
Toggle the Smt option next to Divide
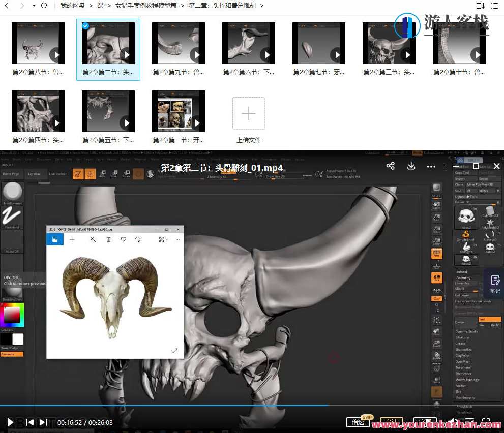[x=490, y=319]
